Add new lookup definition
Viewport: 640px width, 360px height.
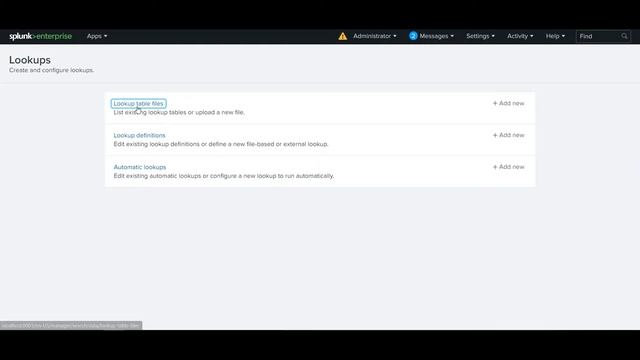pyautogui.click(x=509, y=135)
